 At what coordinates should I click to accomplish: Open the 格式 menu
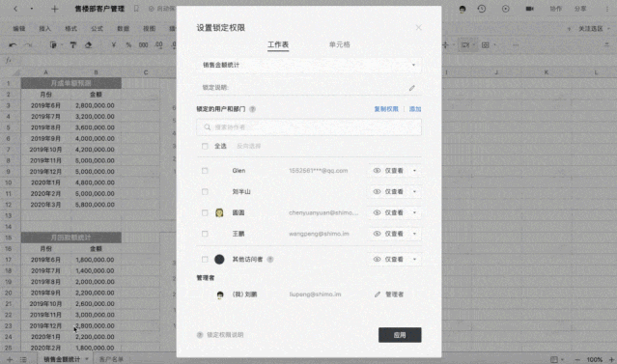pyautogui.click(x=70, y=28)
